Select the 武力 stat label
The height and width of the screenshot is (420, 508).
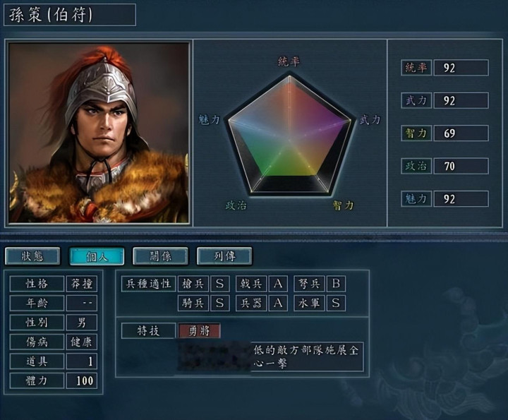pos(416,100)
